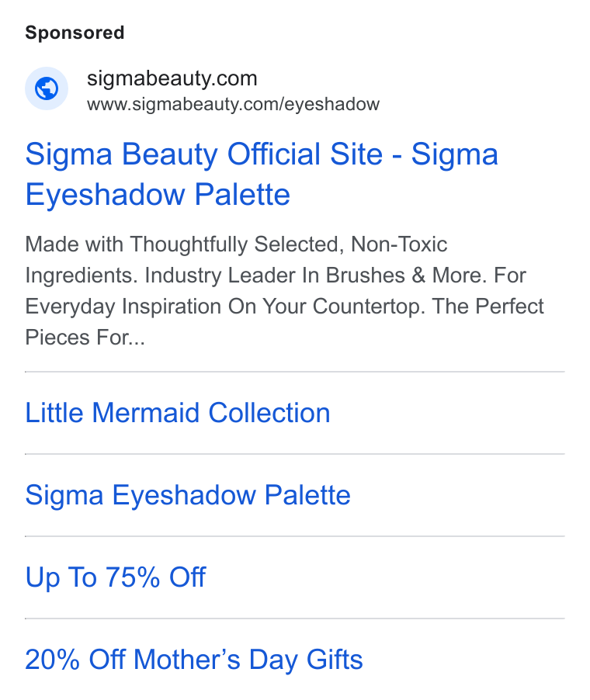
Task: Open the Little Mermaid Collection sitelink
Action: [x=178, y=413]
